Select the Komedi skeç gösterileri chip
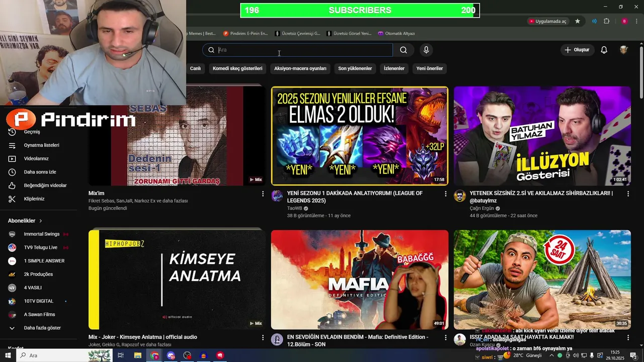This screenshot has height=362, width=644. 237,68
